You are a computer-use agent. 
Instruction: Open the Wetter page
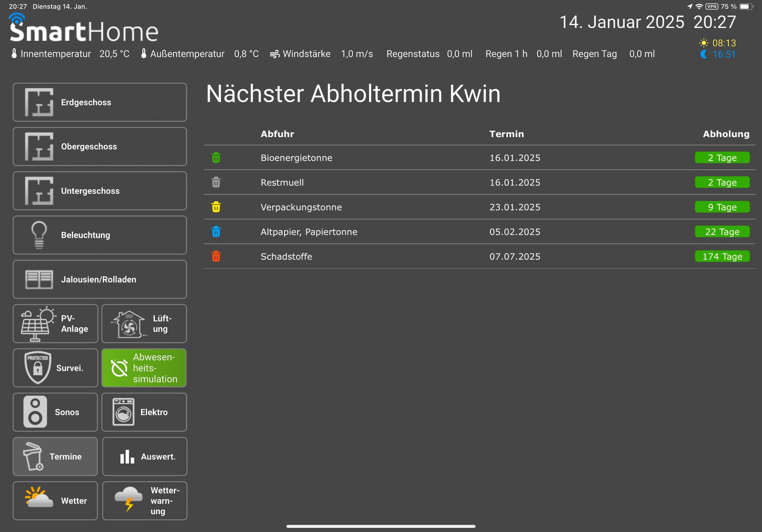click(x=55, y=501)
